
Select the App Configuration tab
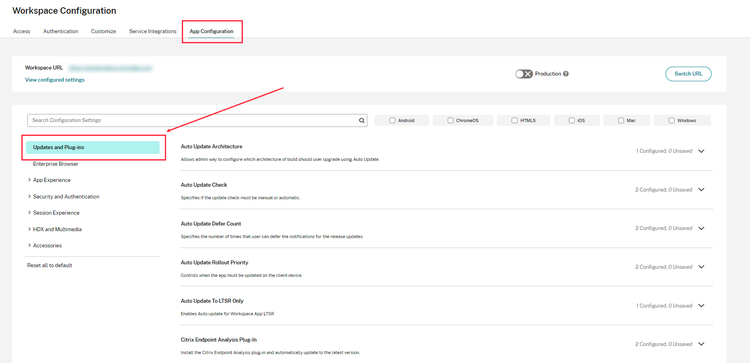click(211, 31)
